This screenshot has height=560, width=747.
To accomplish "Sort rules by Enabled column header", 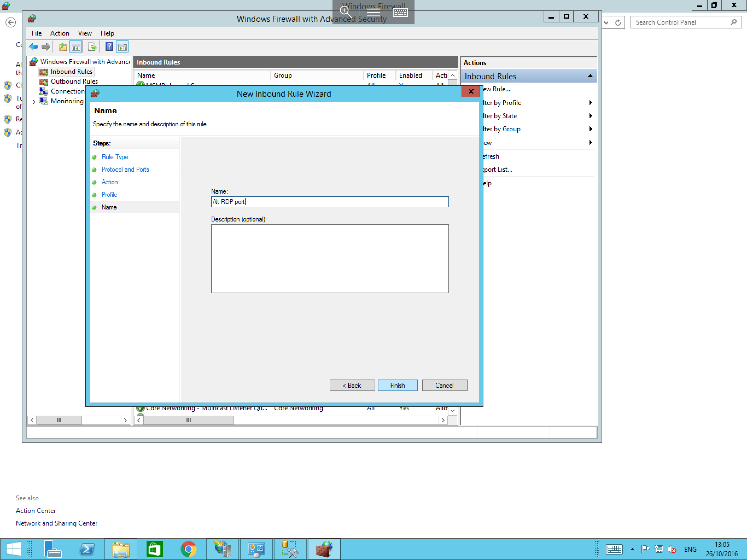I will point(414,75).
